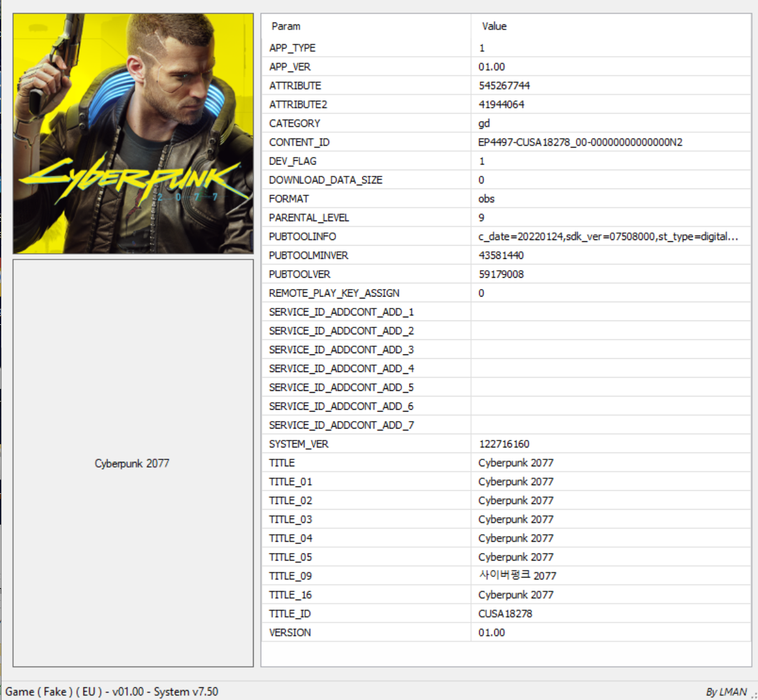Click the Cyberpunk 2077 cover art thumbnail
758x700 pixels.
[133, 134]
